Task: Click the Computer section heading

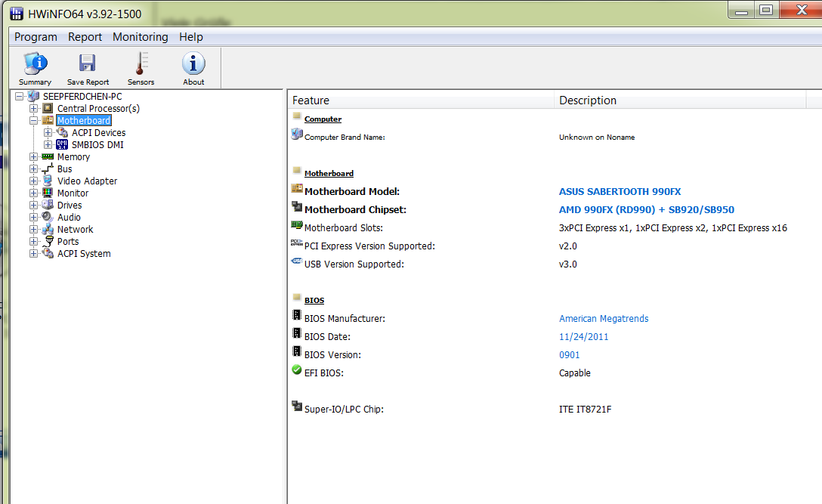Action: click(x=323, y=119)
